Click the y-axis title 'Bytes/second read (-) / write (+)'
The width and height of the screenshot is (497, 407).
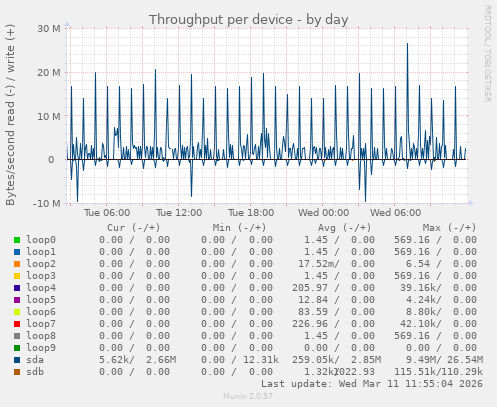click(x=10, y=115)
